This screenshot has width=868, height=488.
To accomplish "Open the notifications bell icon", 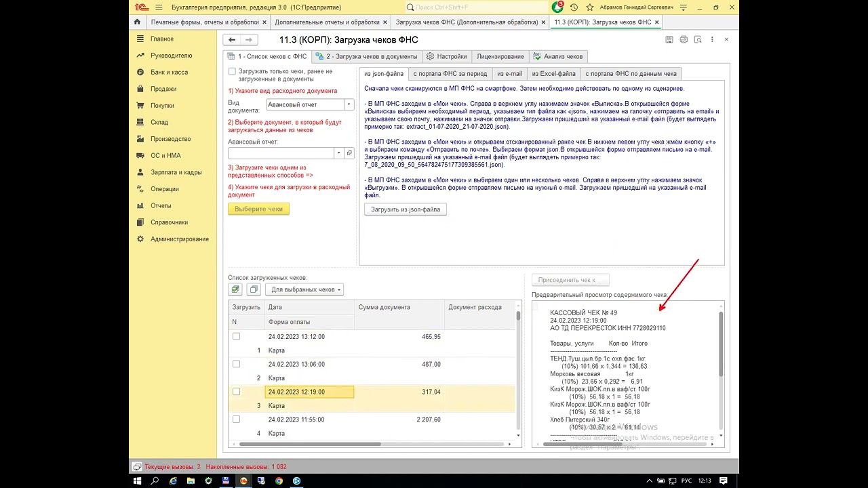I will click(x=557, y=7).
